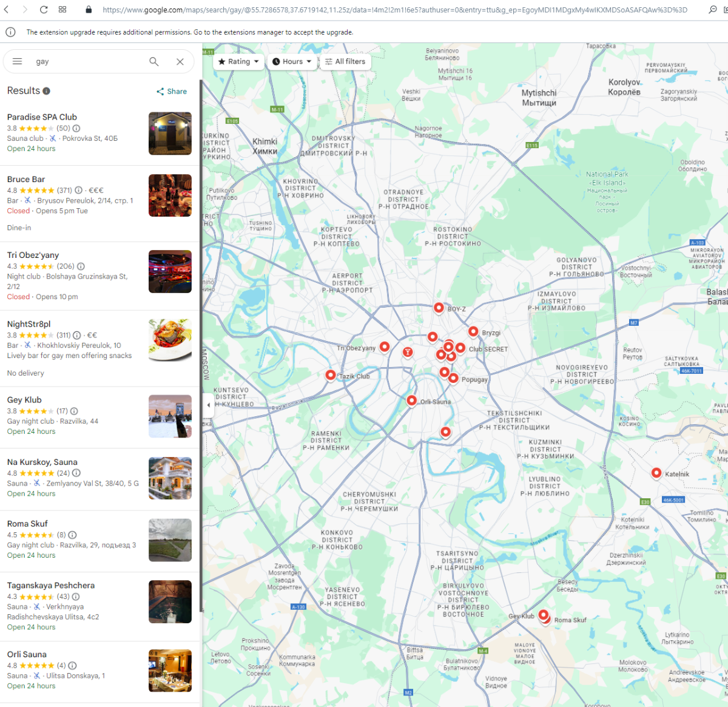Click the search text field containing gay
Screen dimensions: 728x707
(88, 61)
